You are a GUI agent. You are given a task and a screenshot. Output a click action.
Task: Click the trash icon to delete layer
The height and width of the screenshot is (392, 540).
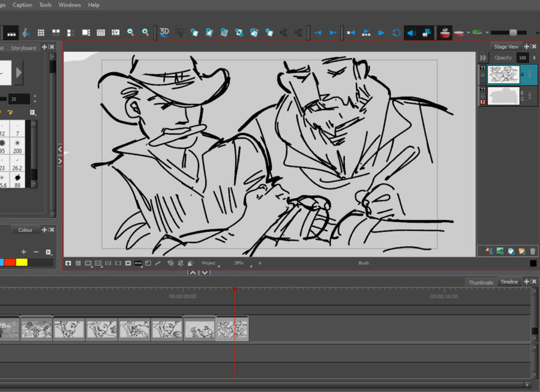pos(532,251)
